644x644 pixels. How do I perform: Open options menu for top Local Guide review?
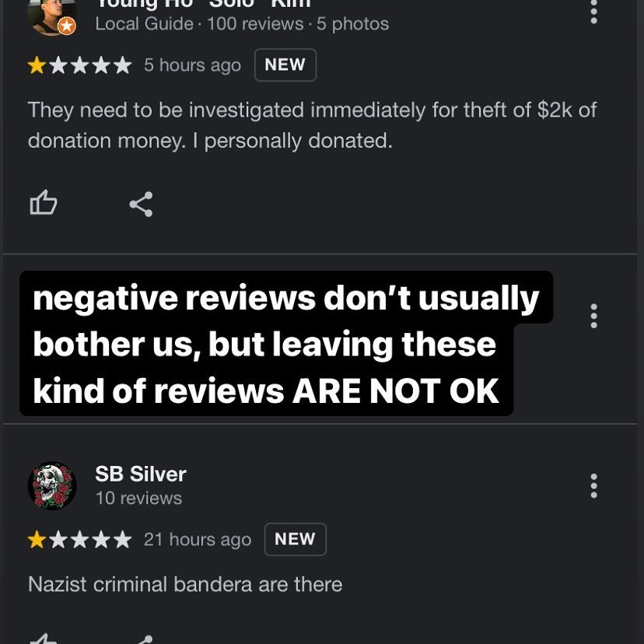click(x=593, y=12)
